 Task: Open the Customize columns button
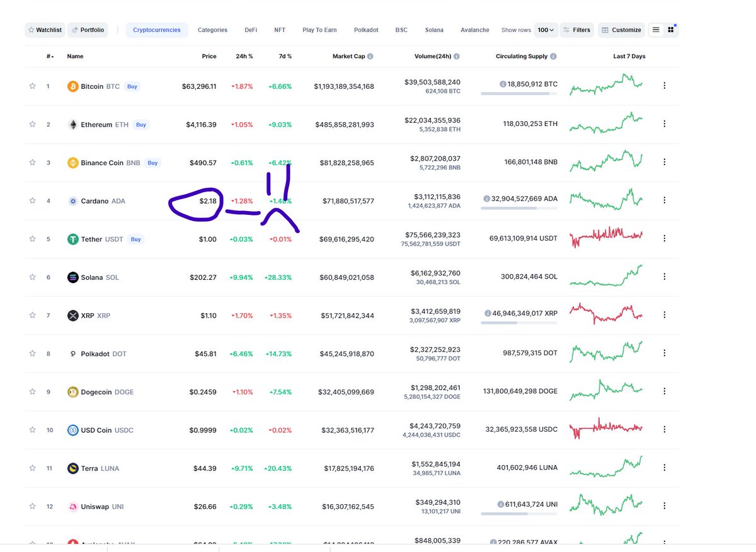click(x=621, y=30)
